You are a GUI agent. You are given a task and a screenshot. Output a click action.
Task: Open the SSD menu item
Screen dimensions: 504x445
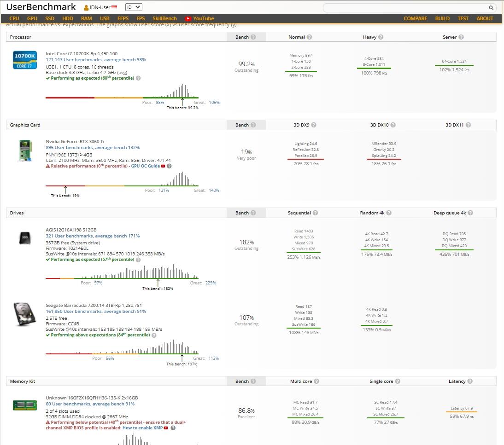(x=50, y=18)
